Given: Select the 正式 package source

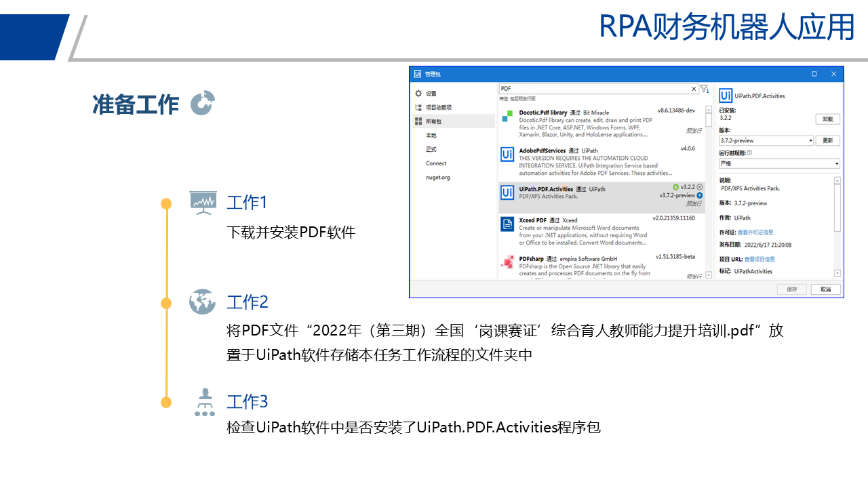Looking at the screenshot, I should [431, 149].
